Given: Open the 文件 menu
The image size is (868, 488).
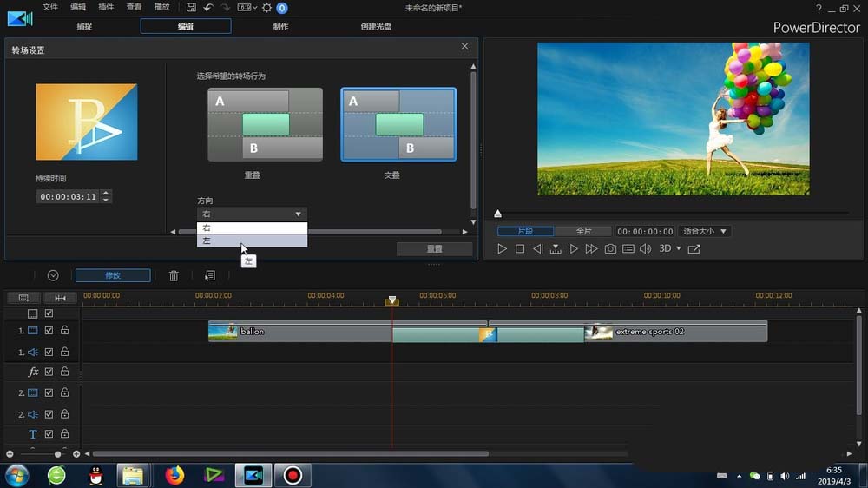Looking at the screenshot, I should [x=50, y=8].
